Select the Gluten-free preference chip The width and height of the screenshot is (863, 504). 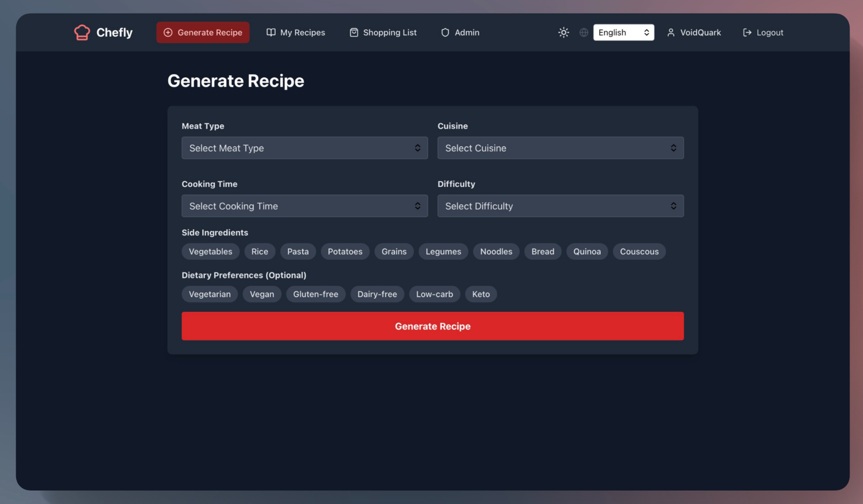(316, 294)
